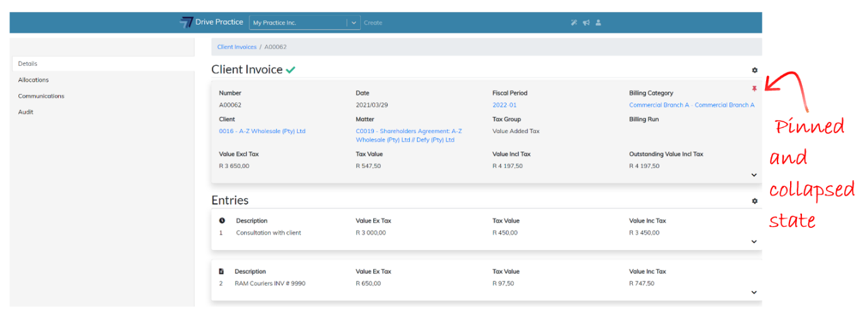Open the Client Invoice settings gear
The height and width of the screenshot is (314, 868).
click(x=755, y=70)
